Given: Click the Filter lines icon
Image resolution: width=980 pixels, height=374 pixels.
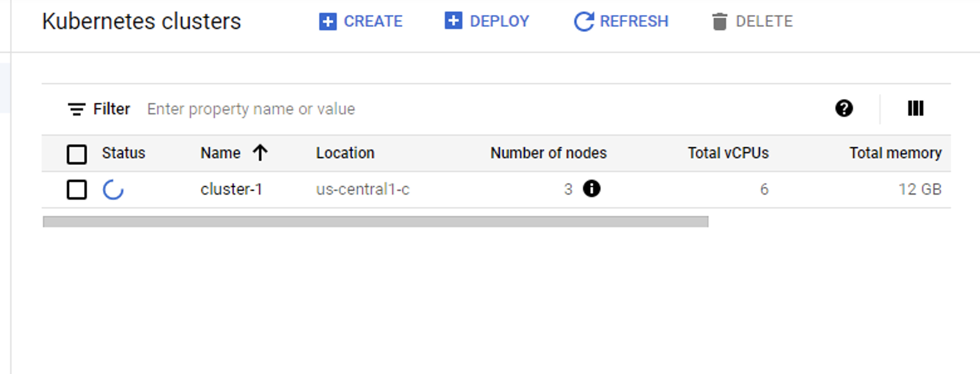Looking at the screenshot, I should (77, 109).
